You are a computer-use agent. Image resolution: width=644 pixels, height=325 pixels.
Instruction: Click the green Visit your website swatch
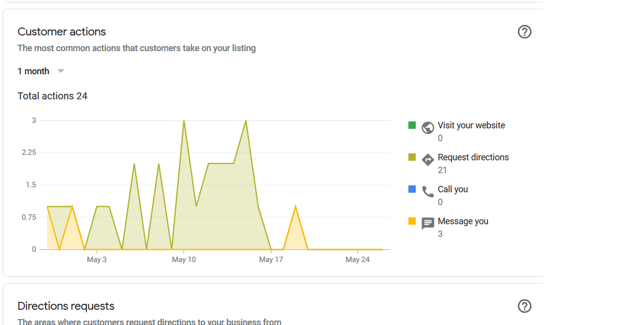(x=412, y=125)
